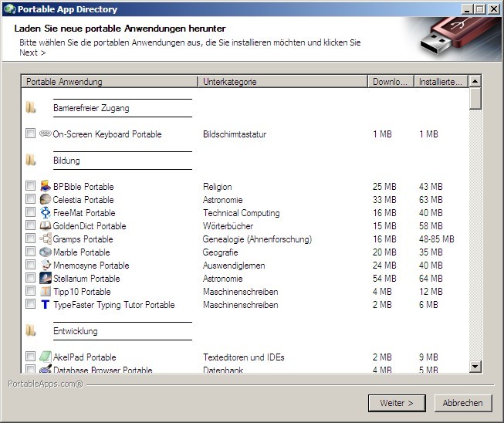Minimize the Portable App Directory window
The height and width of the screenshot is (423, 504).
pos(468,9)
